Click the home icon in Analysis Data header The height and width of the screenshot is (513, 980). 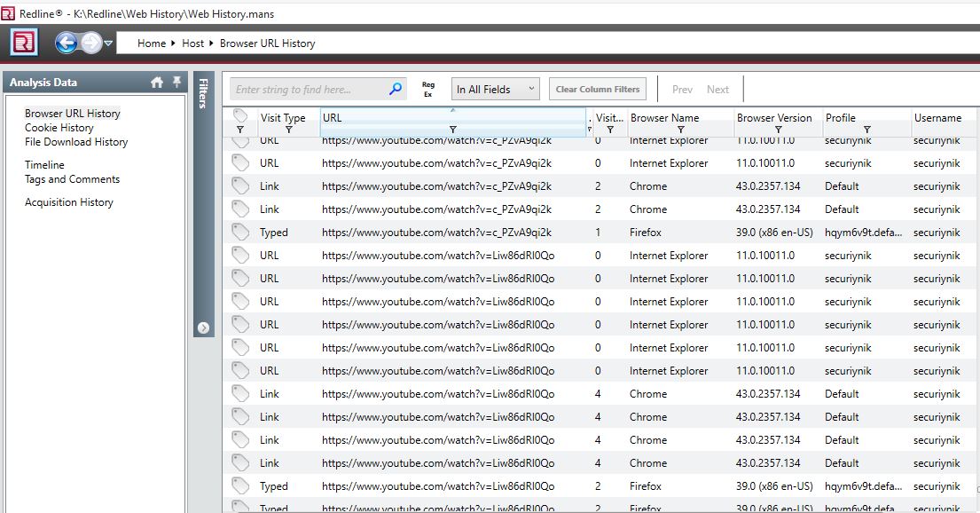point(157,82)
